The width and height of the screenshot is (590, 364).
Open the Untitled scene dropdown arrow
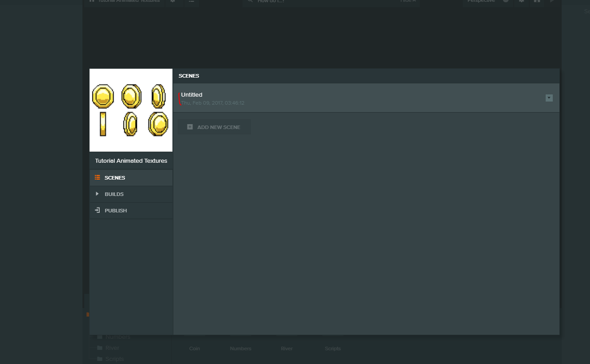(x=549, y=98)
